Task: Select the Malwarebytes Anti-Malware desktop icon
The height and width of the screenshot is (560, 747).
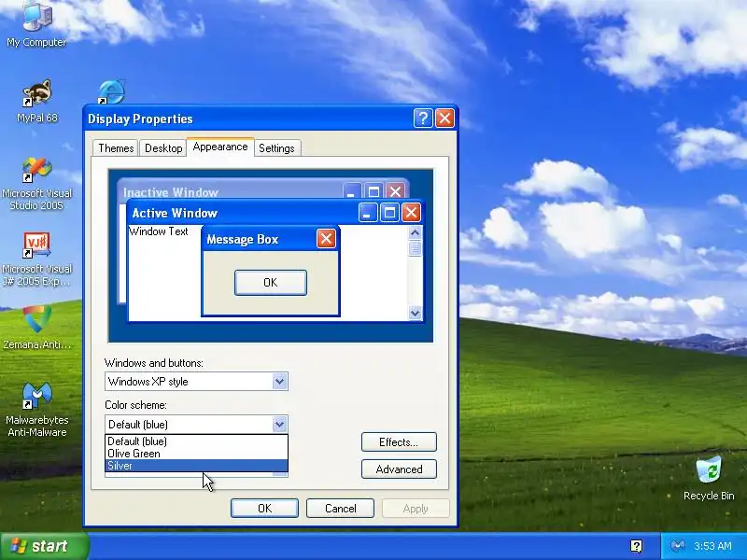Action: 36,410
